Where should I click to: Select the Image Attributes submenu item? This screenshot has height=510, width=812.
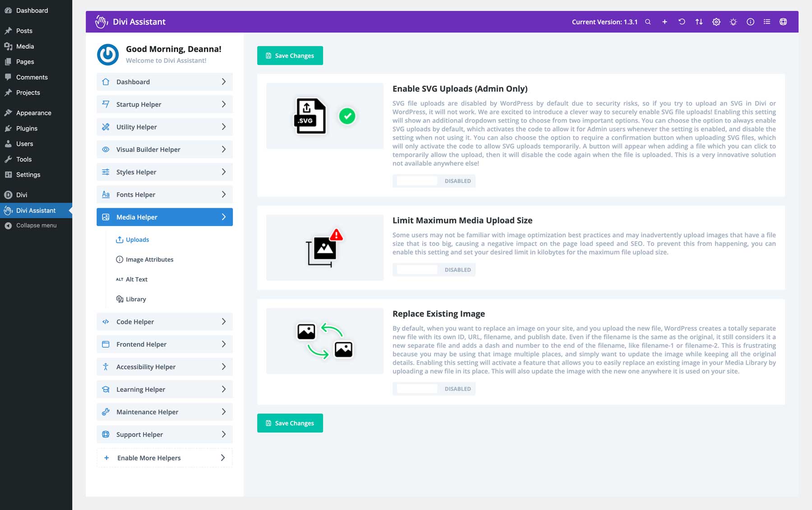coord(149,259)
